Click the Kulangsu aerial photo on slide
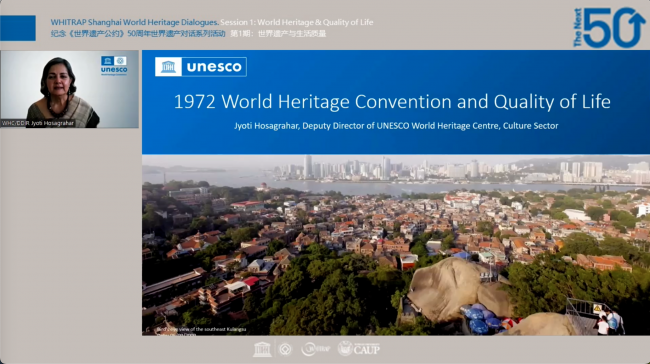This screenshot has height=364, width=650. tap(396, 245)
